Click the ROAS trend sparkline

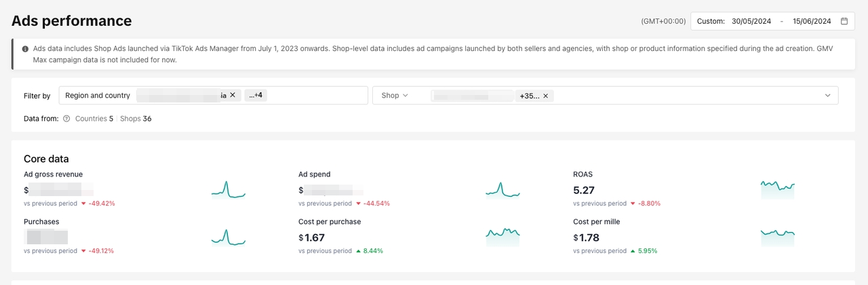[x=777, y=188]
